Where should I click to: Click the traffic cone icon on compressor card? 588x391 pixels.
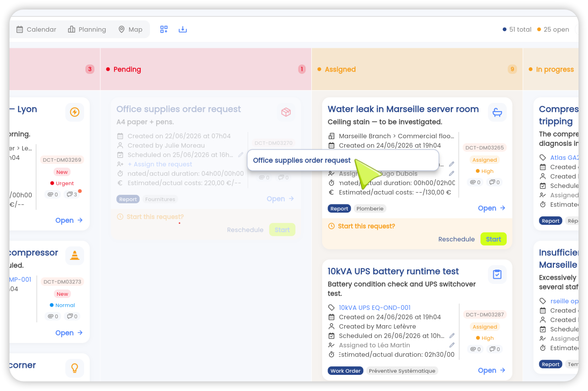[75, 255]
